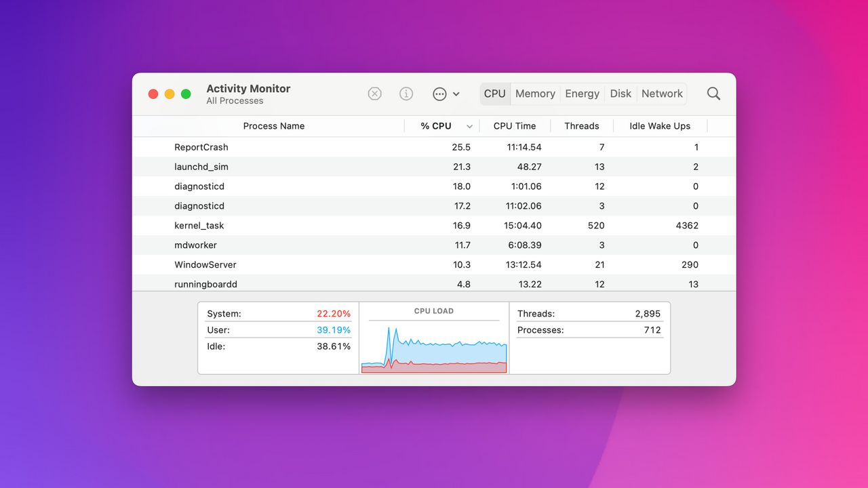868x488 pixels.
Task: Sort by % CPU column header
Action: 435,126
